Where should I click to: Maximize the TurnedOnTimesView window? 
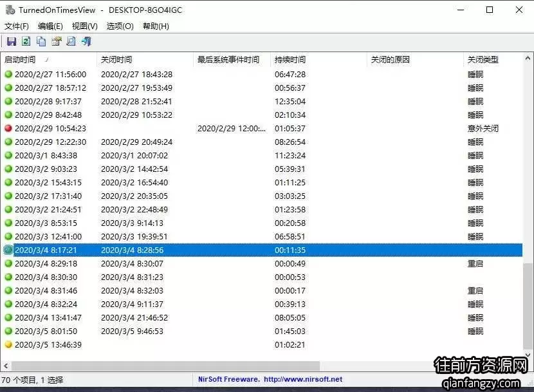490,10
